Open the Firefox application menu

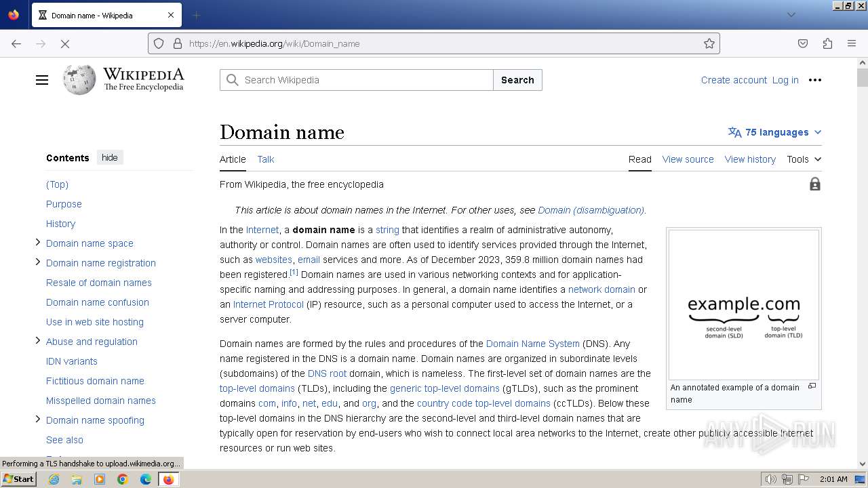[x=852, y=43]
